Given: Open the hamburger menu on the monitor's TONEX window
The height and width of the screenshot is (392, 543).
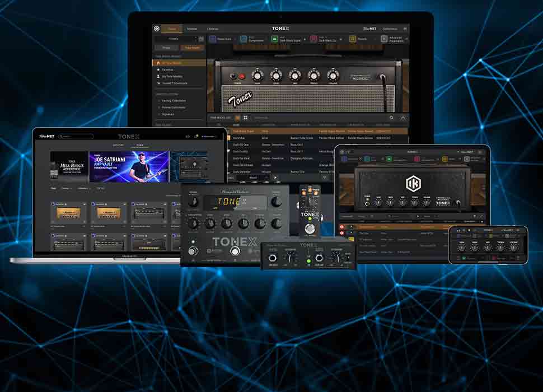Looking at the screenshot, I should [x=405, y=29].
